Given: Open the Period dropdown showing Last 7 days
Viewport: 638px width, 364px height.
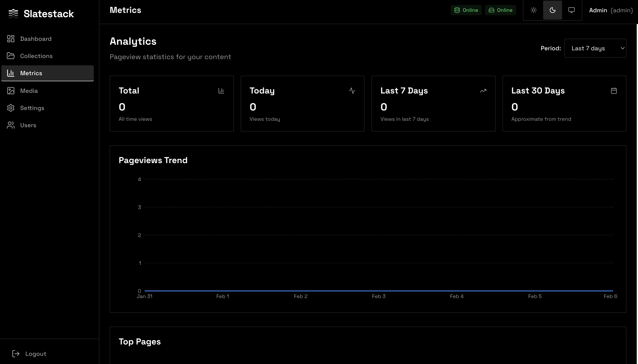Looking at the screenshot, I should click(595, 48).
